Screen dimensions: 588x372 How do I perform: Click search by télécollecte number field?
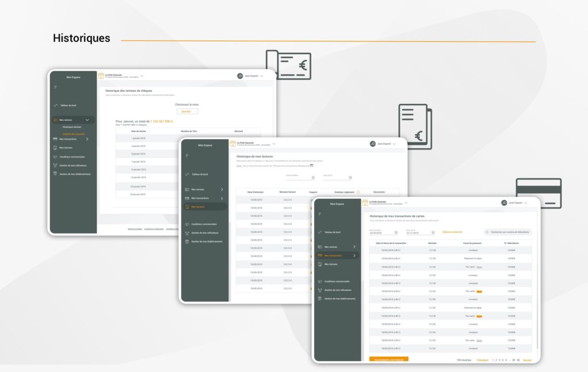coord(508,232)
